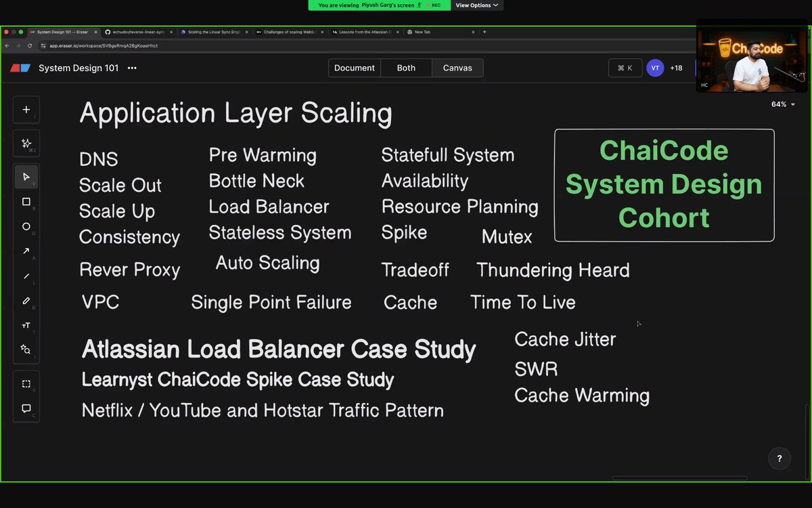812x508 pixels.
Task: Select the ellipse shape tool
Action: [x=26, y=227]
